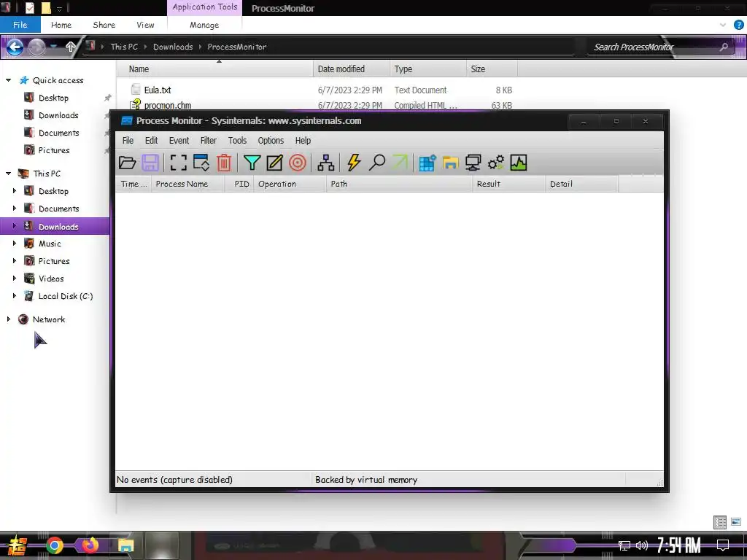The width and height of the screenshot is (747, 560).
Task: Open the Filter funnel icon
Action: [x=252, y=163]
